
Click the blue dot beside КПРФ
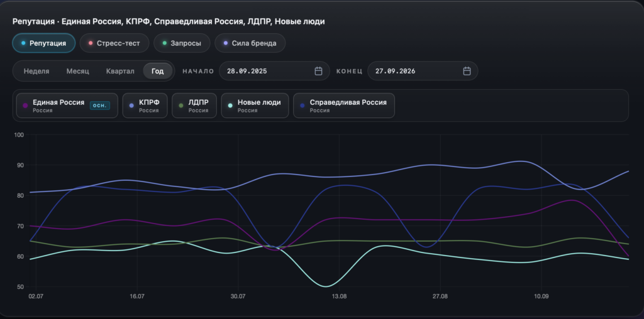[x=131, y=105]
